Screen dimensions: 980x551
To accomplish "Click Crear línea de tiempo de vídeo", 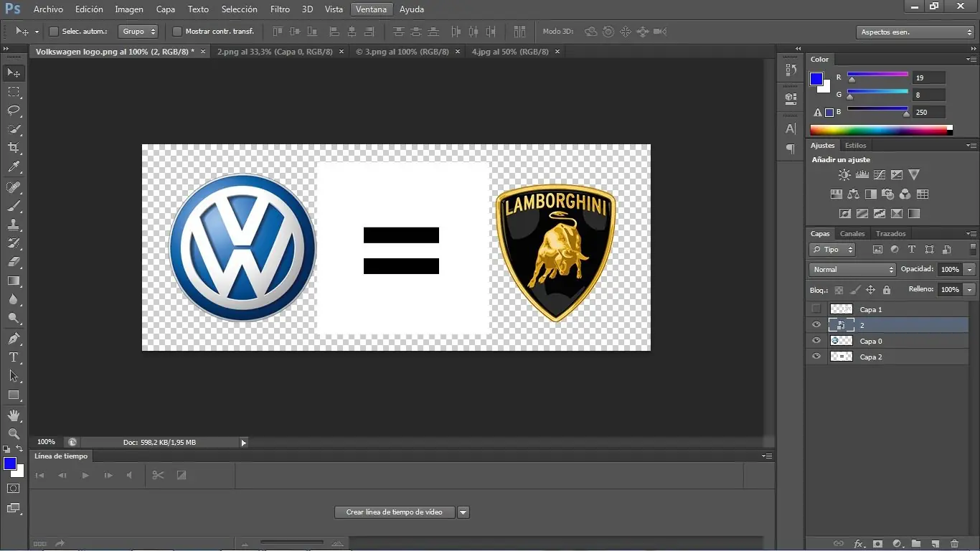I will [395, 512].
